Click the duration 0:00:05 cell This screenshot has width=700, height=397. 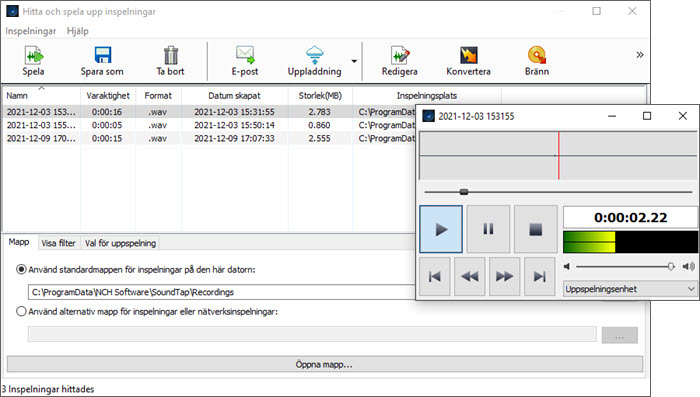[x=107, y=125]
